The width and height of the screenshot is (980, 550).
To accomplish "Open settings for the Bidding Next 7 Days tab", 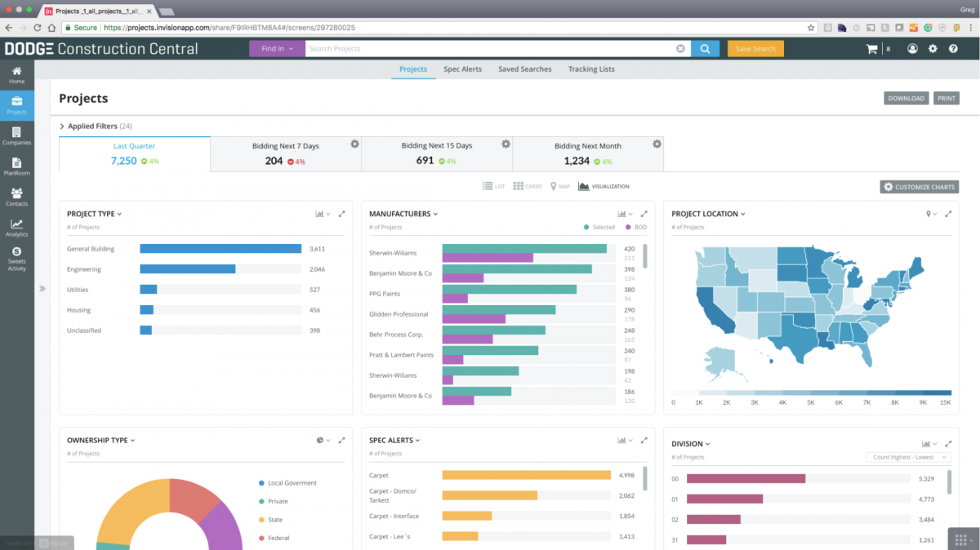I will click(354, 143).
